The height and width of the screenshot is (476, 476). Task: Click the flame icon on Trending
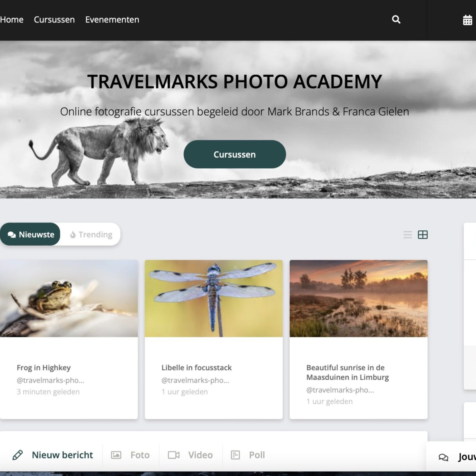(x=73, y=235)
